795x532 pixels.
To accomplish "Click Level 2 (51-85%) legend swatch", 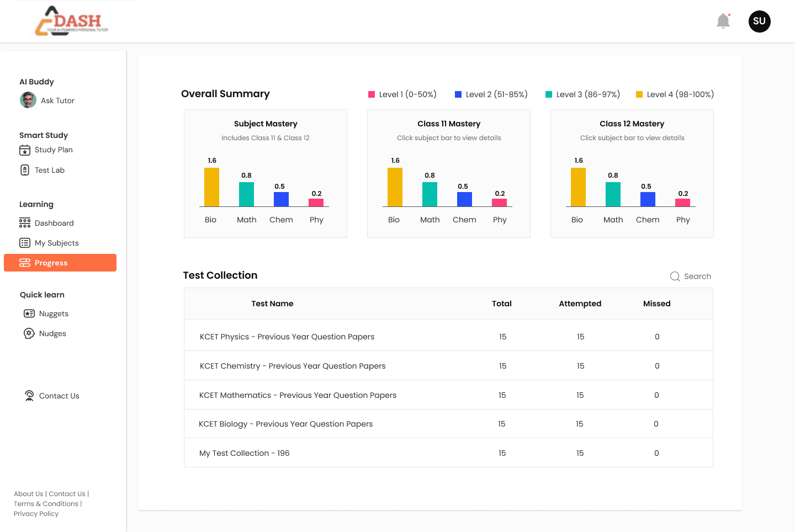I will 458,94.
